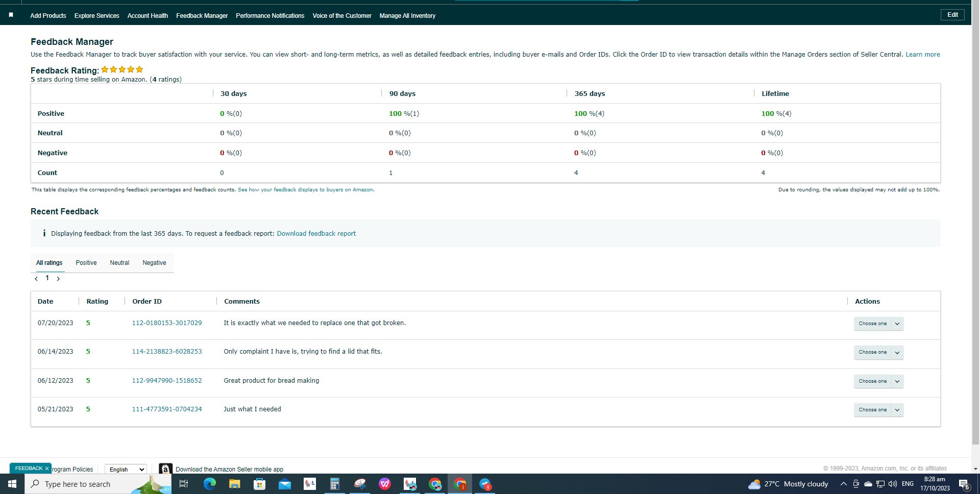Screen dimensions: 980x494
Task: Click Download the Amazon Seller mobile app
Action: [229, 470]
